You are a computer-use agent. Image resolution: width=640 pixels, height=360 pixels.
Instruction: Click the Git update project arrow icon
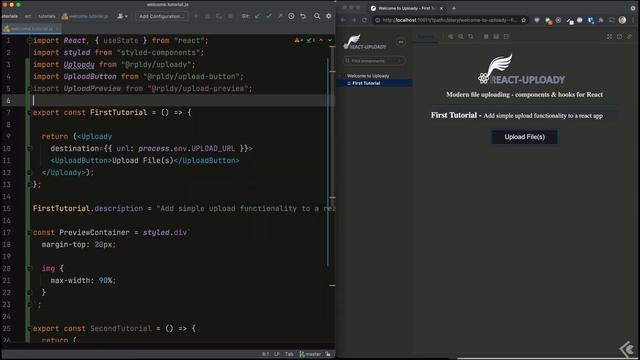258,16
